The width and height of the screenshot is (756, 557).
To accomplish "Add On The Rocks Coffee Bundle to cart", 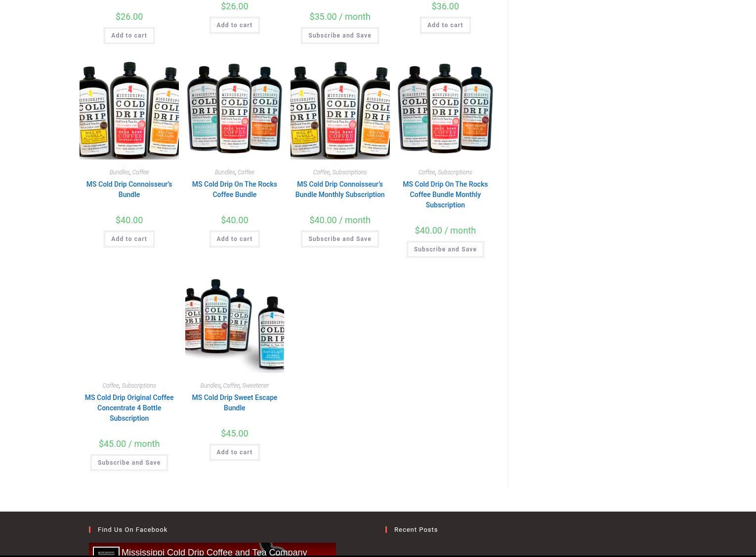I will pyautogui.click(x=234, y=239).
